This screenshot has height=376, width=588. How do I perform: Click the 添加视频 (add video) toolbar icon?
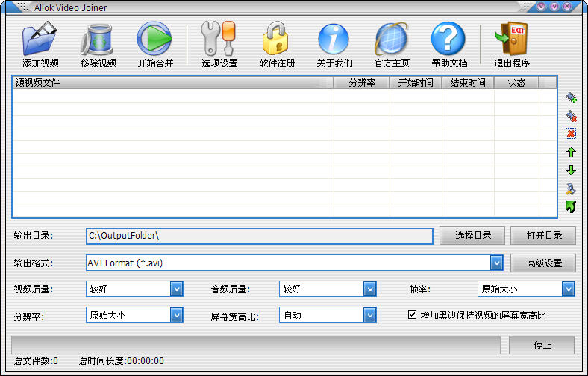pos(40,39)
